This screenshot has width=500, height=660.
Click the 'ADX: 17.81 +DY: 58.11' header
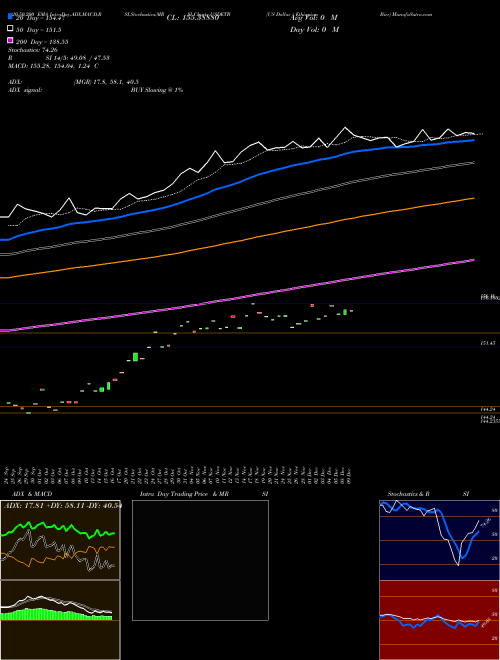(43, 505)
